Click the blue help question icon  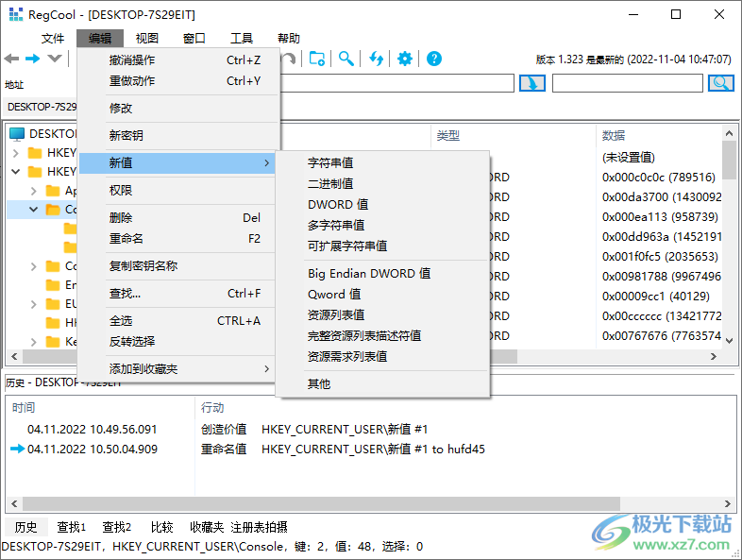(434, 59)
